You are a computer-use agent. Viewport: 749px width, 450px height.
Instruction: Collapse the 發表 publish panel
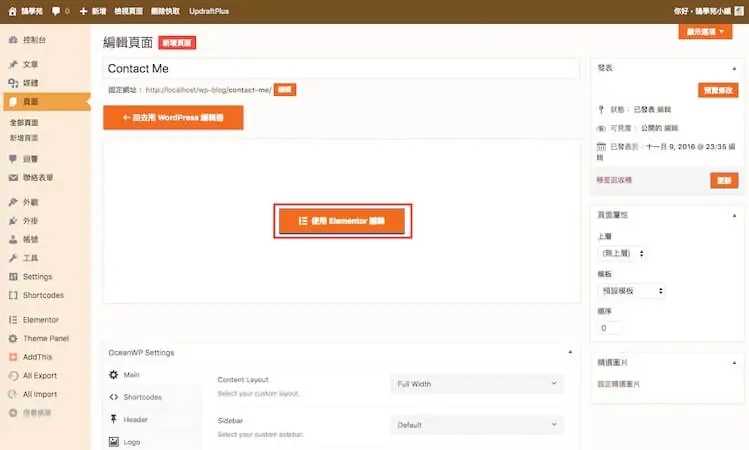[734, 68]
